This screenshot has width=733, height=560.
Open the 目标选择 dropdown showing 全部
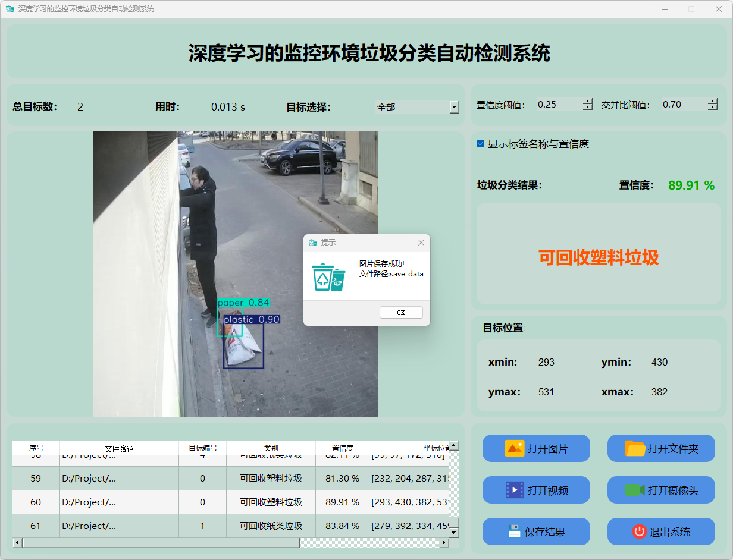[x=454, y=107]
